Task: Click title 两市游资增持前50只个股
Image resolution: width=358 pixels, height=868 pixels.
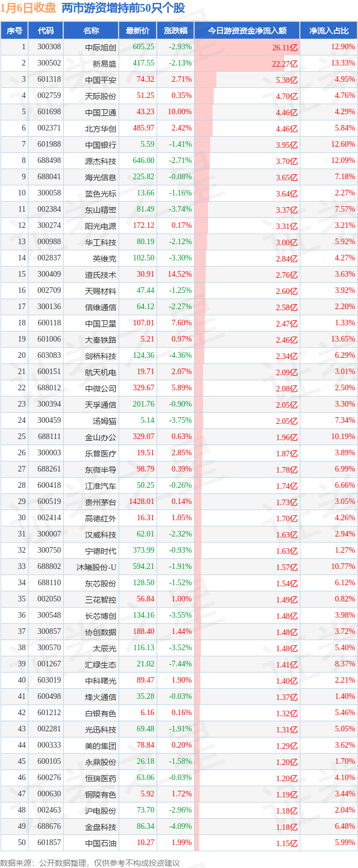Action: (x=123, y=8)
